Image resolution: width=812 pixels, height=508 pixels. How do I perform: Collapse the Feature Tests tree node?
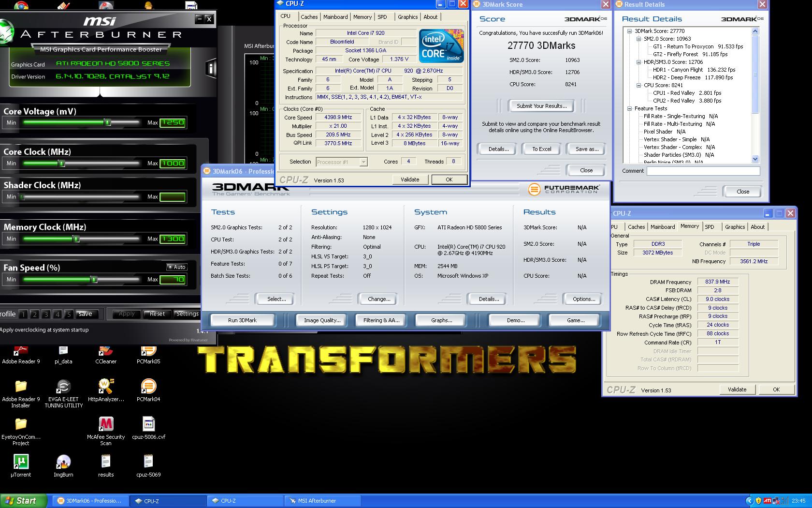pos(630,108)
